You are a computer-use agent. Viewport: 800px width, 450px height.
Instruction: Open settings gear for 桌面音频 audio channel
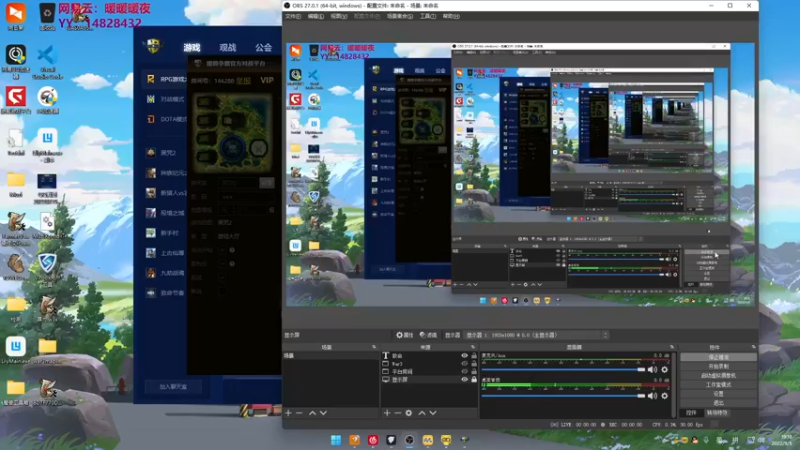point(664,395)
